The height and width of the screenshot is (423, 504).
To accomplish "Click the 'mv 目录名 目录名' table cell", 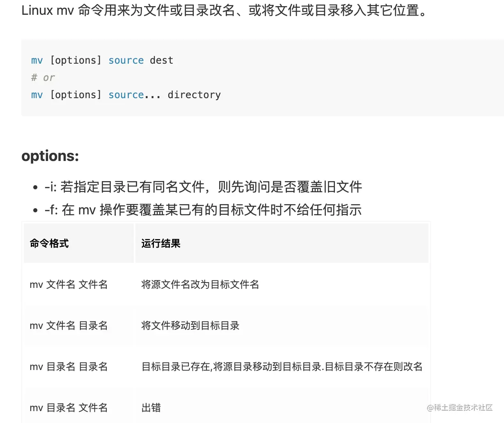I will click(69, 367).
